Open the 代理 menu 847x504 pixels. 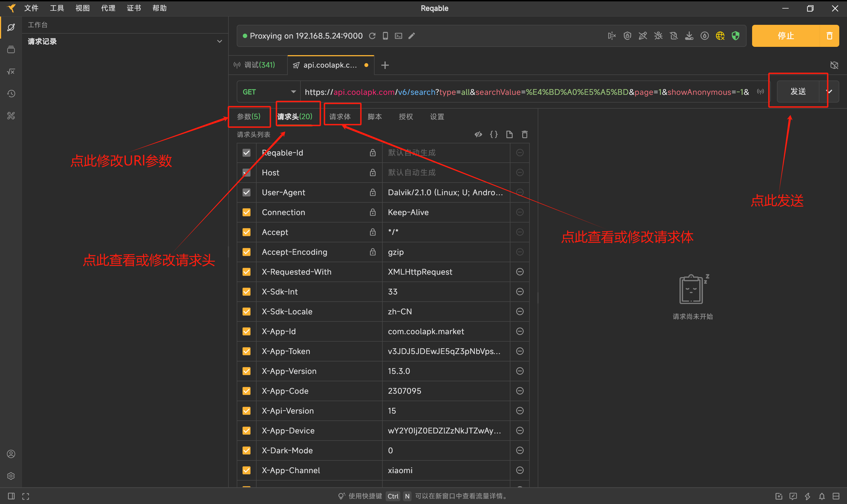pos(108,8)
